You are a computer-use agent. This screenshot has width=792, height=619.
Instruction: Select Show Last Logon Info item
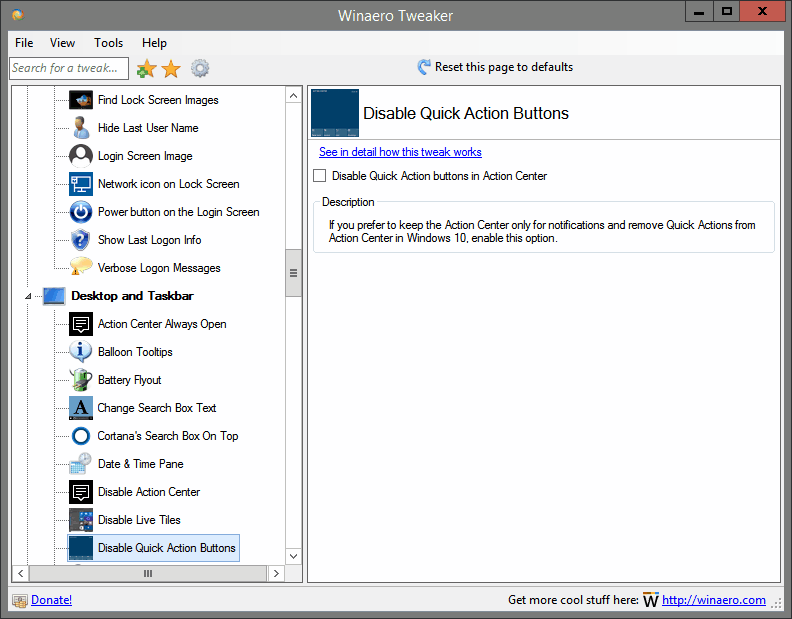[x=150, y=240]
